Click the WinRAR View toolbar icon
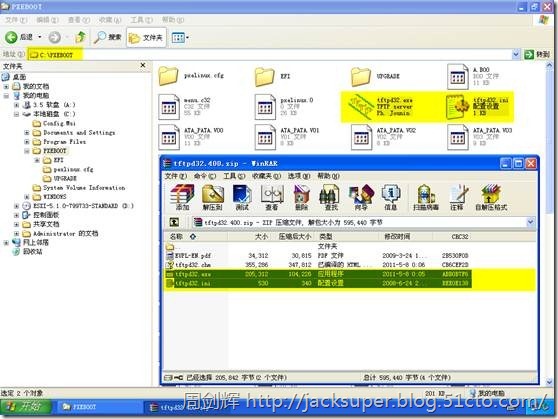The width and height of the screenshot is (558, 419). 272,197
